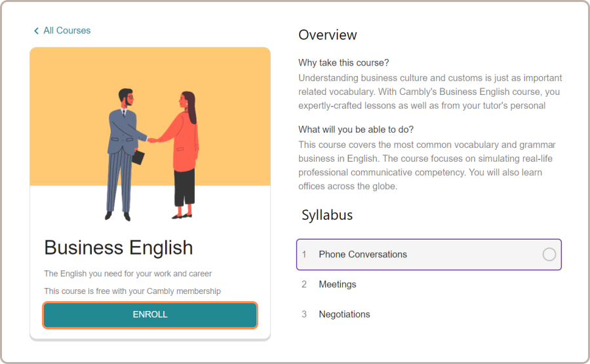Click the Overview heading
Viewport: 590px width, 364px height.
tap(328, 35)
